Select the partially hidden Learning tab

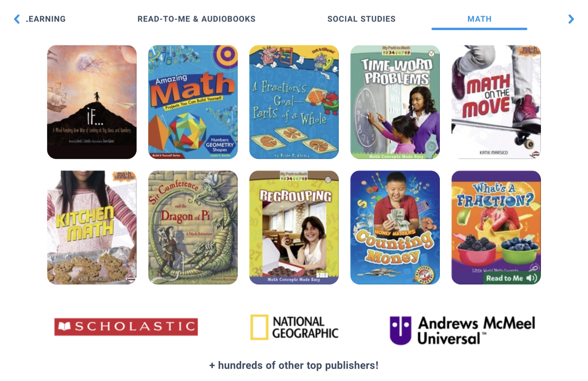point(46,19)
